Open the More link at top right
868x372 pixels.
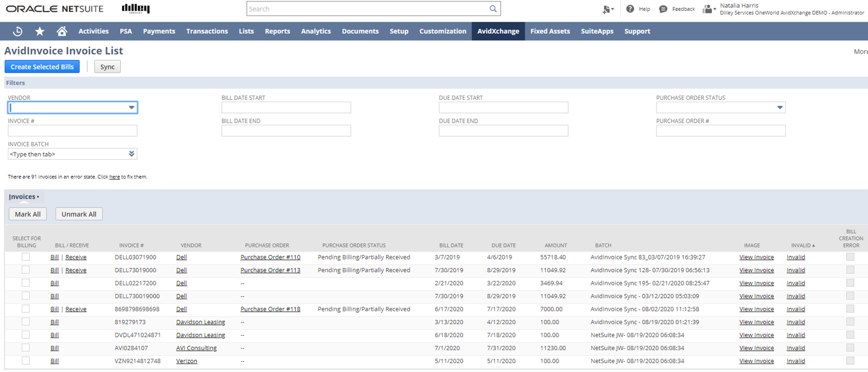click(861, 51)
